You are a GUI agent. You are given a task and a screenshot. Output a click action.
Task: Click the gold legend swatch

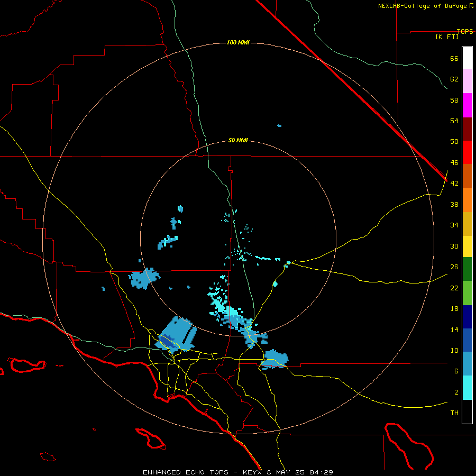(467, 224)
